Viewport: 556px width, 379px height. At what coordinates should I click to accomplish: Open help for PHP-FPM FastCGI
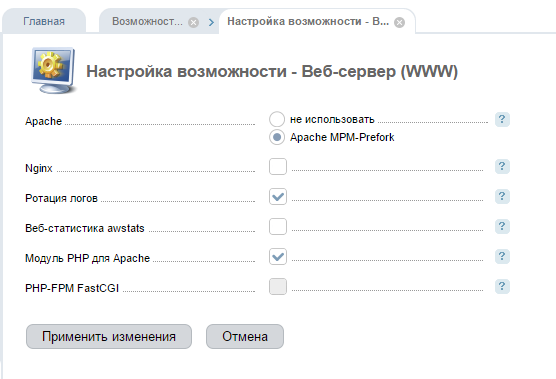pyautogui.click(x=502, y=286)
